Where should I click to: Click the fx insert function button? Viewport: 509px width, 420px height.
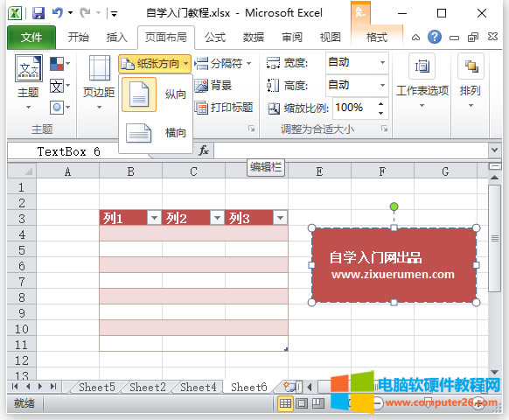[x=204, y=150]
